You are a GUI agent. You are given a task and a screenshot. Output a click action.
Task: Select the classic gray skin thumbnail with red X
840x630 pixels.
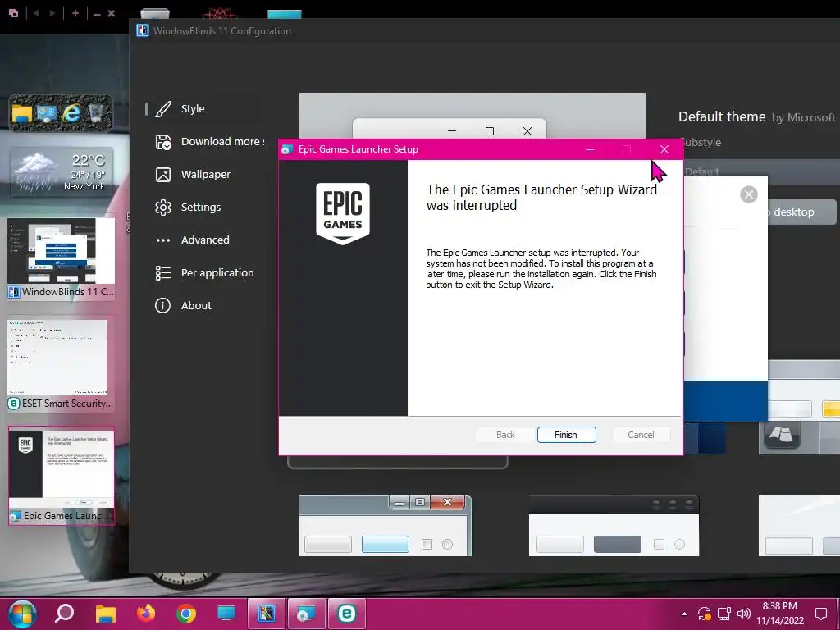click(386, 526)
